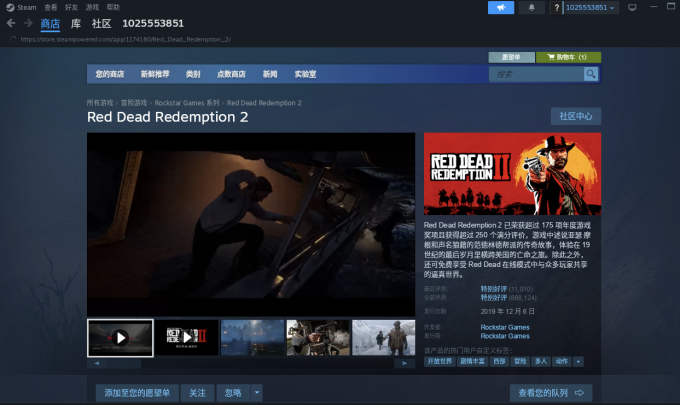Click the Steam logo menu

(x=21, y=7)
